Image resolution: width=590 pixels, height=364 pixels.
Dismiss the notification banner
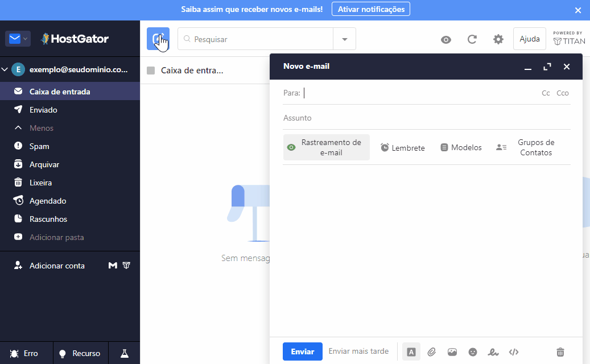point(578,10)
